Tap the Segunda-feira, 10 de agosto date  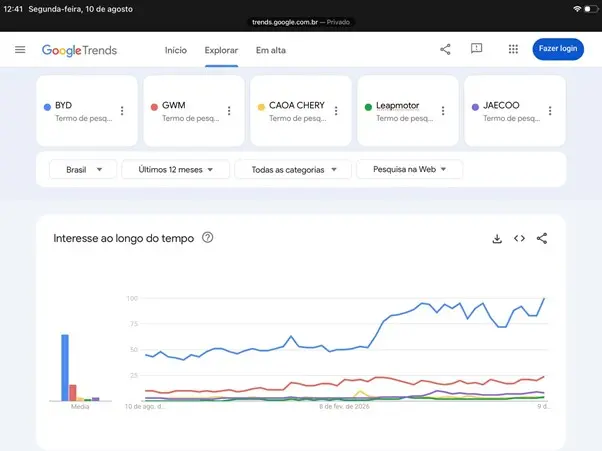pyautogui.click(x=81, y=9)
